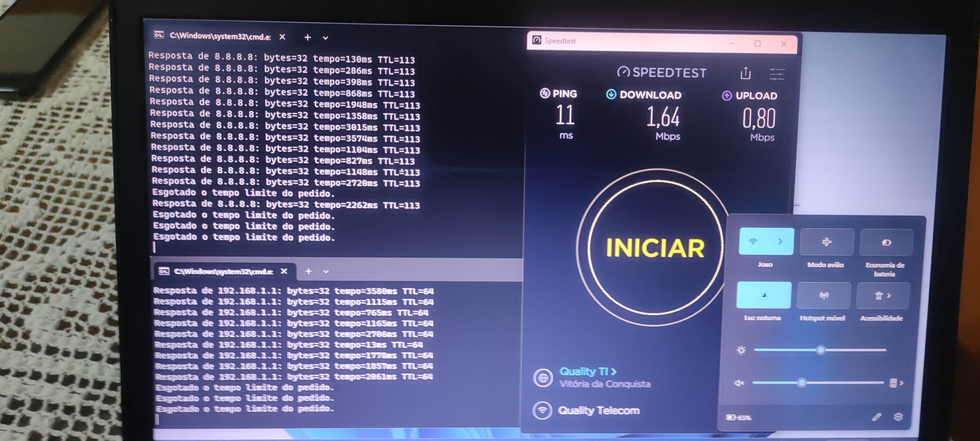Click the muted speaker volume icon
This screenshot has width=980, height=441.
(739, 383)
